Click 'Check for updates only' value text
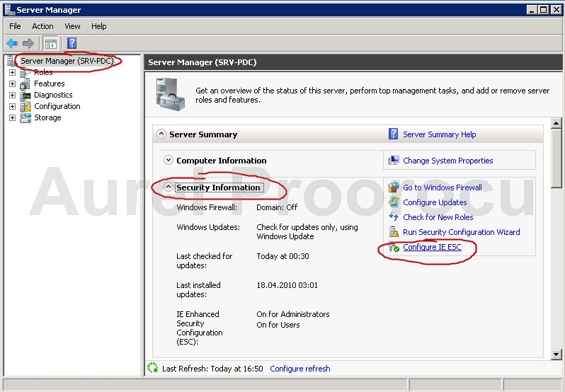 coord(307,232)
